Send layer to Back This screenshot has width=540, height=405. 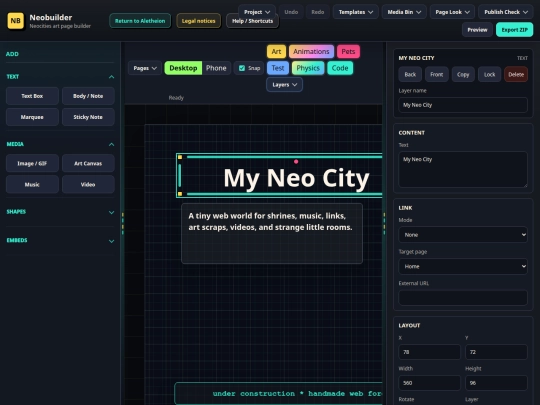click(x=410, y=74)
